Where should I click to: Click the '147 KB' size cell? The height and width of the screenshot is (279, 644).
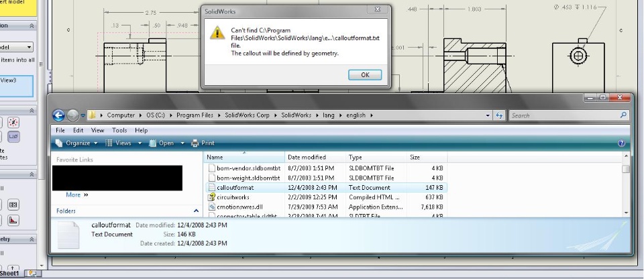[x=434, y=187]
